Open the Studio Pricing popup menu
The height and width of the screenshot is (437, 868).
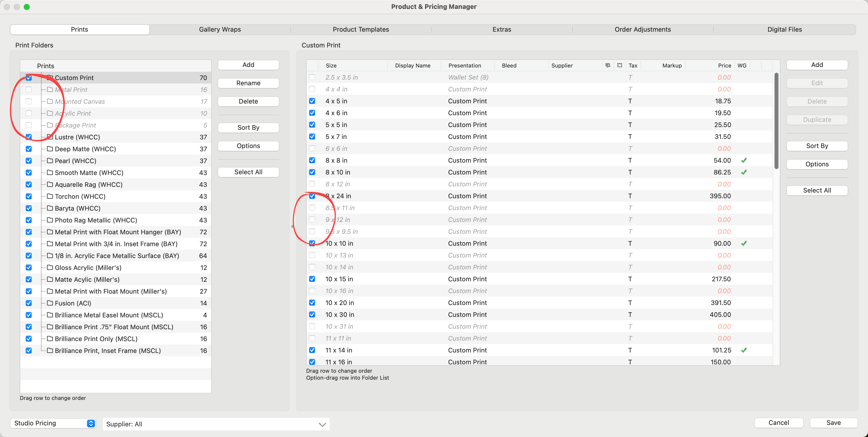(53, 423)
